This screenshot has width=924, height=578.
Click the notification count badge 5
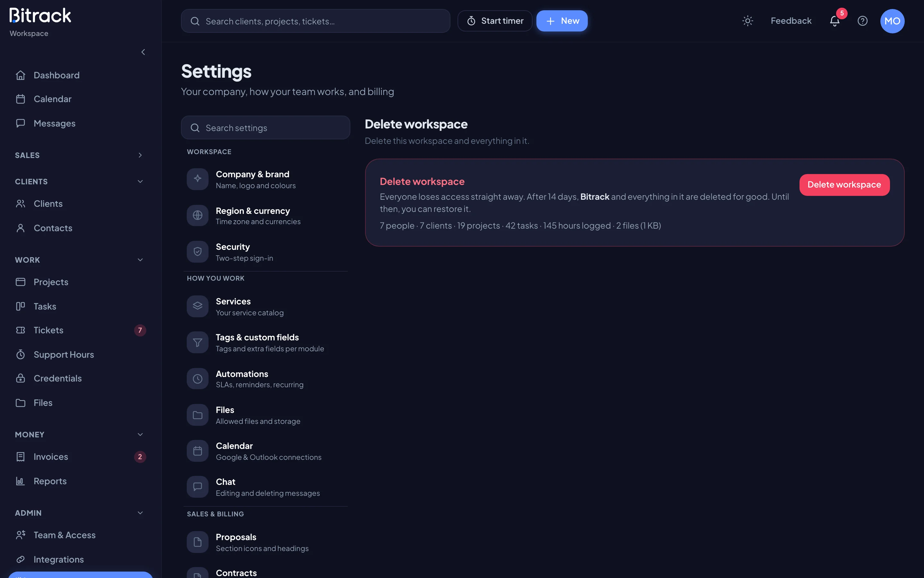842,13
